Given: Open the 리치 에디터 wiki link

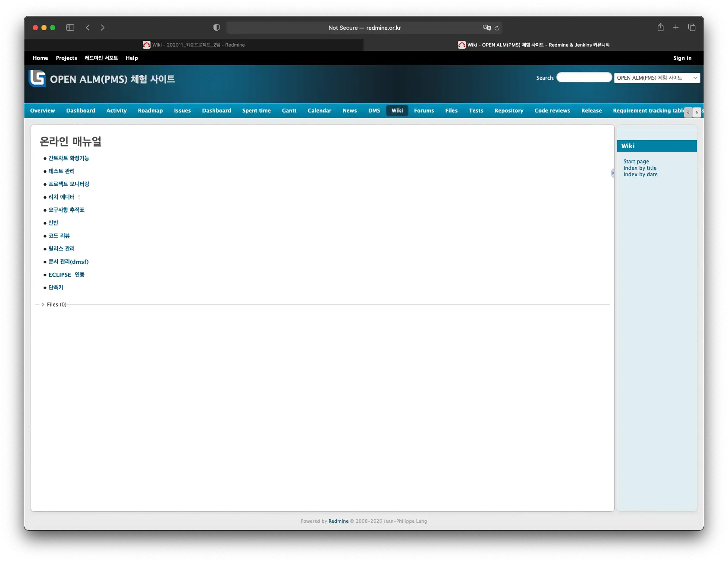Looking at the screenshot, I should tap(61, 197).
